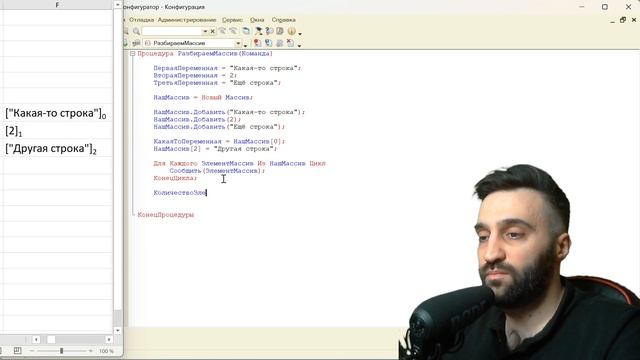Image resolution: width=640 pixels, height=360 pixels.
Task: Click the yellow info circle icon
Action: pyautogui.click(x=291, y=31)
